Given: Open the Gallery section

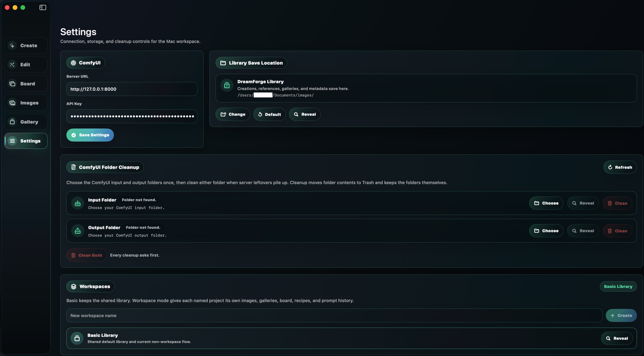Looking at the screenshot, I should point(26,122).
